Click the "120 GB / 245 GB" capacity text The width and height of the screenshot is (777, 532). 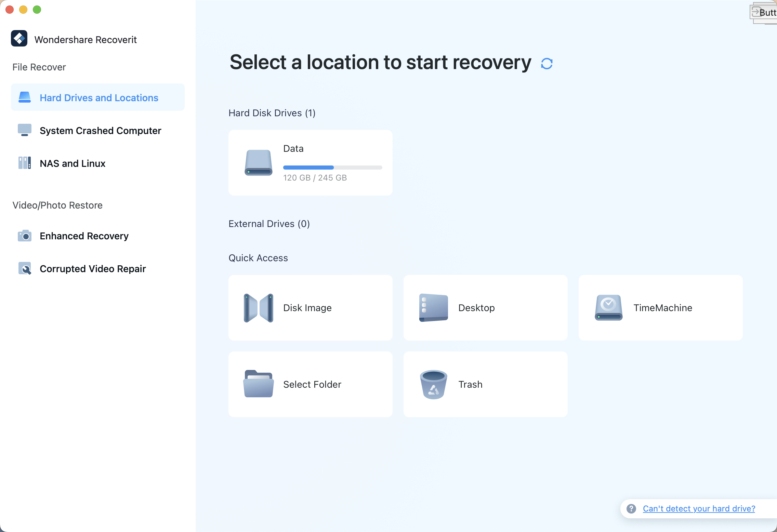click(315, 178)
